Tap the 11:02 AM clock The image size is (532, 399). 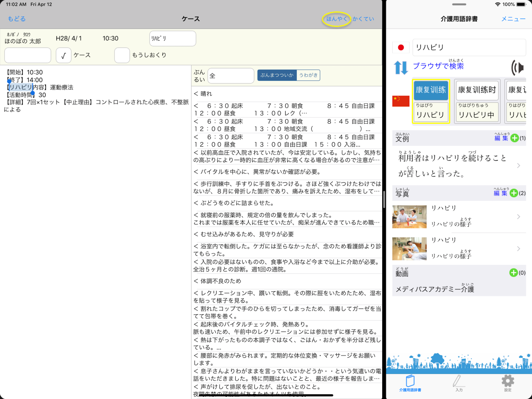16,4
